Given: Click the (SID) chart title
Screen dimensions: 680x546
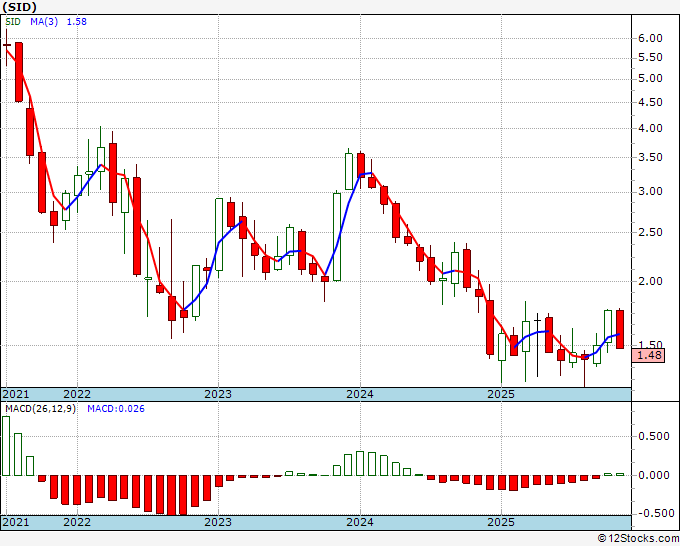Looking at the screenshot, I should (x=20, y=7).
